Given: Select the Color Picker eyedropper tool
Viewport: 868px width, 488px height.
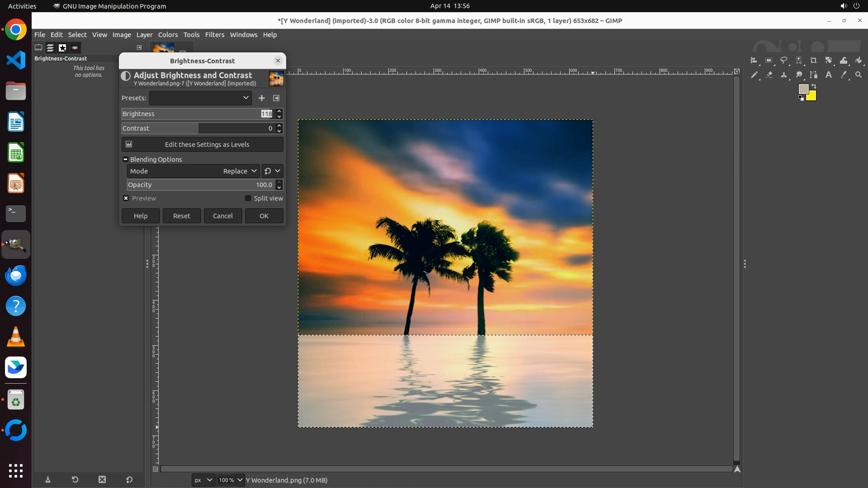Looking at the screenshot, I should 844,75.
